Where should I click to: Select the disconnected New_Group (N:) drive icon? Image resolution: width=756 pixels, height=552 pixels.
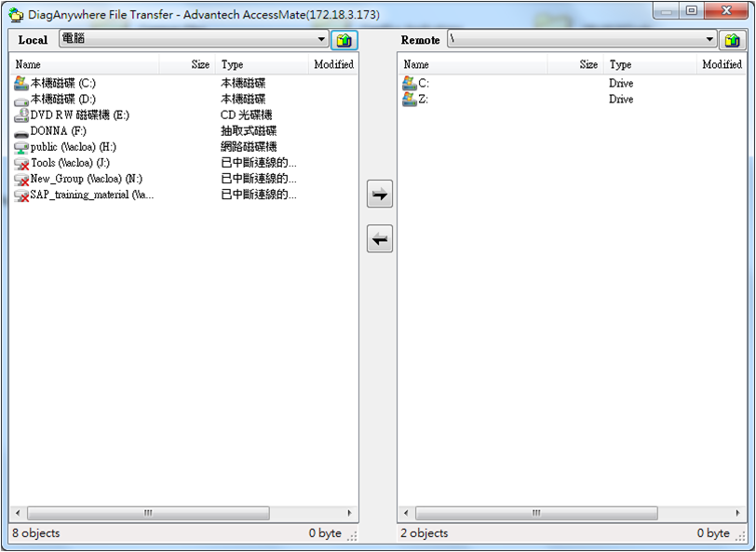pos(21,180)
